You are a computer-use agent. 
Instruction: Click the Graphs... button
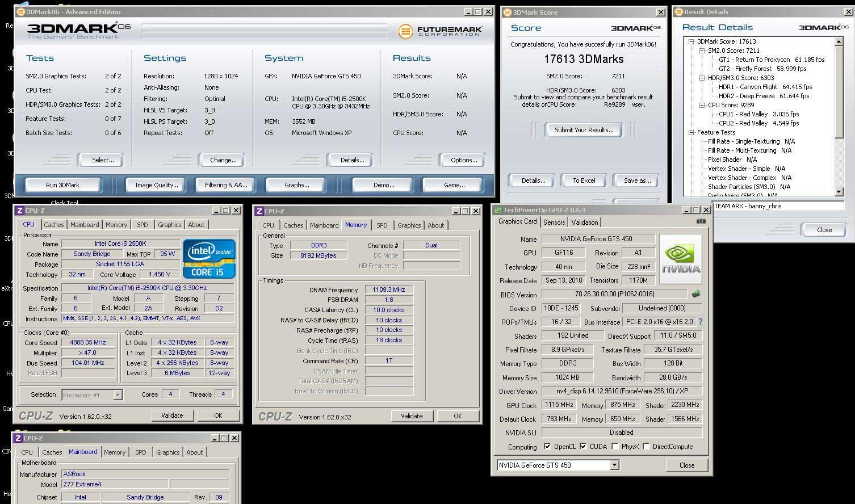[297, 184]
